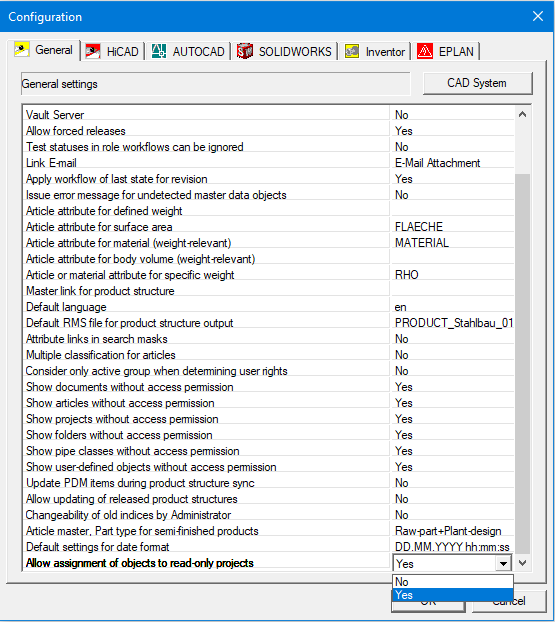
Task: Close the Configuration dialog
Action: pyautogui.click(x=538, y=16)
